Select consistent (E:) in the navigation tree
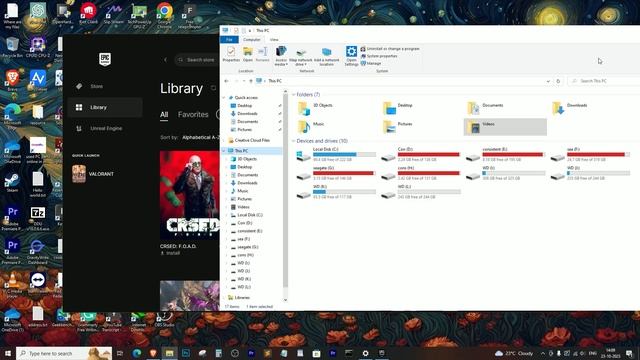Image resolution: width=640 pixels, height=360 pixels. [x=249, y=231]
